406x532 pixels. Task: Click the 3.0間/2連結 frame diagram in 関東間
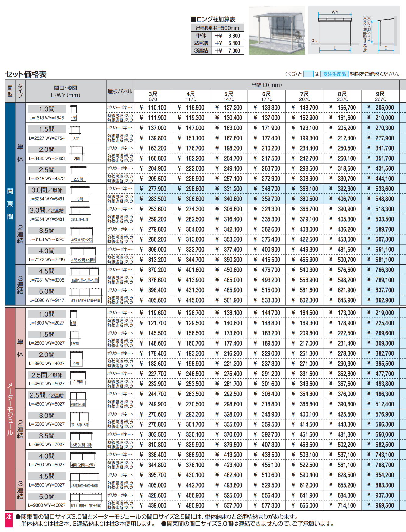click(80, 214)
